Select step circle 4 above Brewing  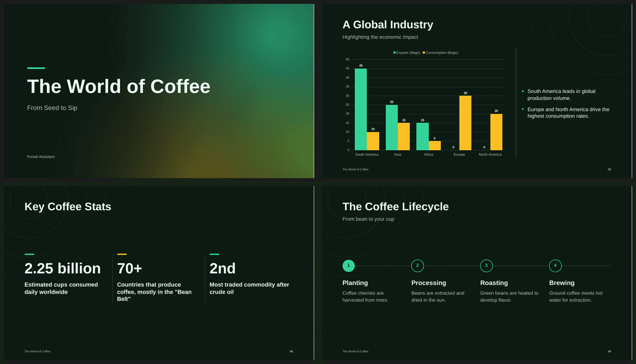(x=555, y=266)
